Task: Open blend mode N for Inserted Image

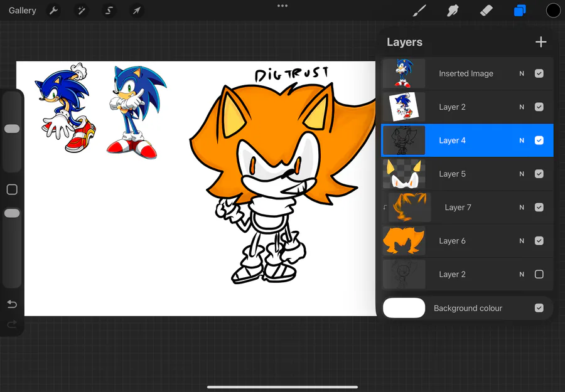Action: pos(522,73)
